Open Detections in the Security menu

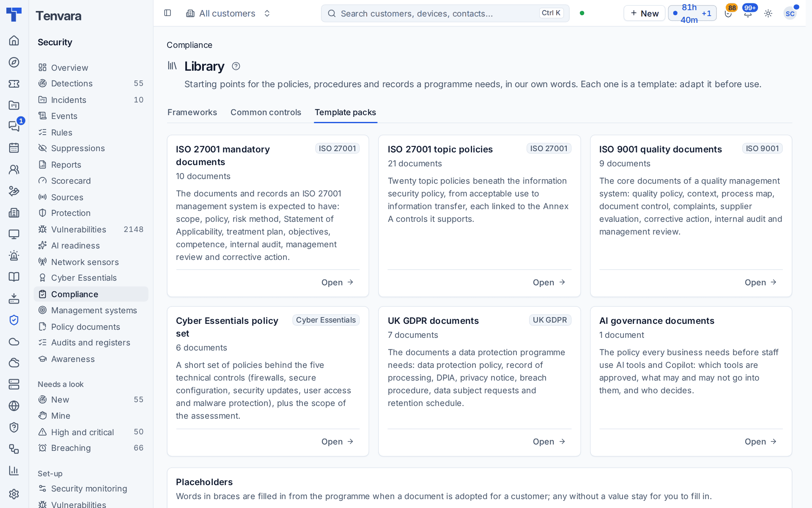[91, 83]
